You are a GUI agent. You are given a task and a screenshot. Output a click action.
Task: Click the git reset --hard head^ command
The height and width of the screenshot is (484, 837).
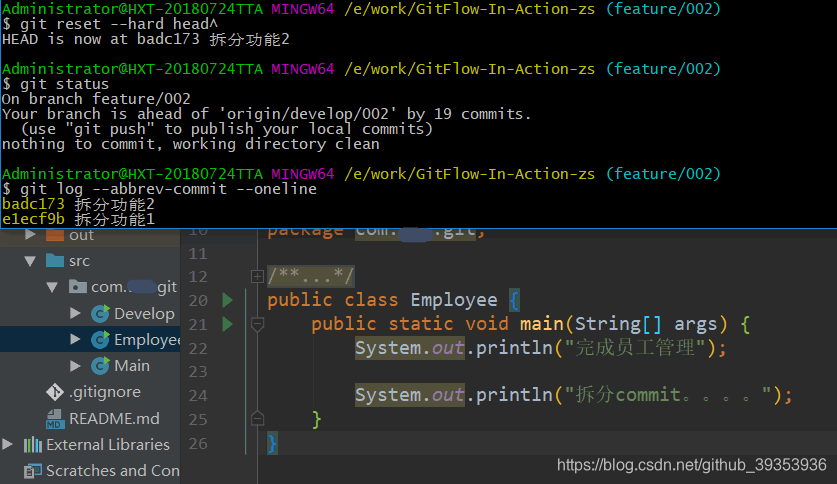point(119,24)
